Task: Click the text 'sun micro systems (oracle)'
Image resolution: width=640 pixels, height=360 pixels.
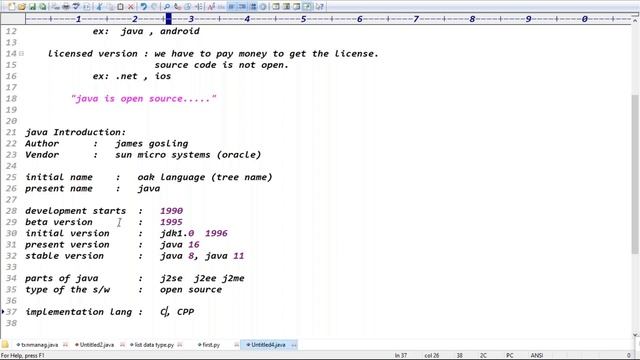Action: pos(188,155)
